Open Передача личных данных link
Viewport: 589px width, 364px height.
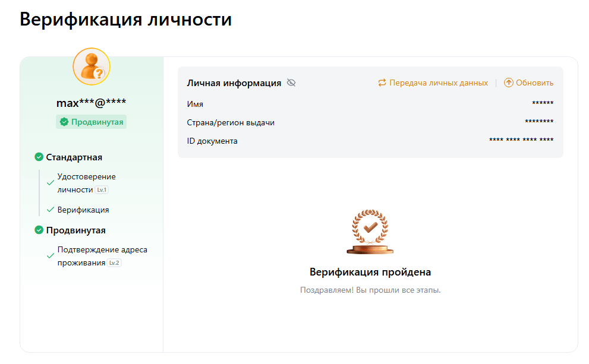(439, 83)
